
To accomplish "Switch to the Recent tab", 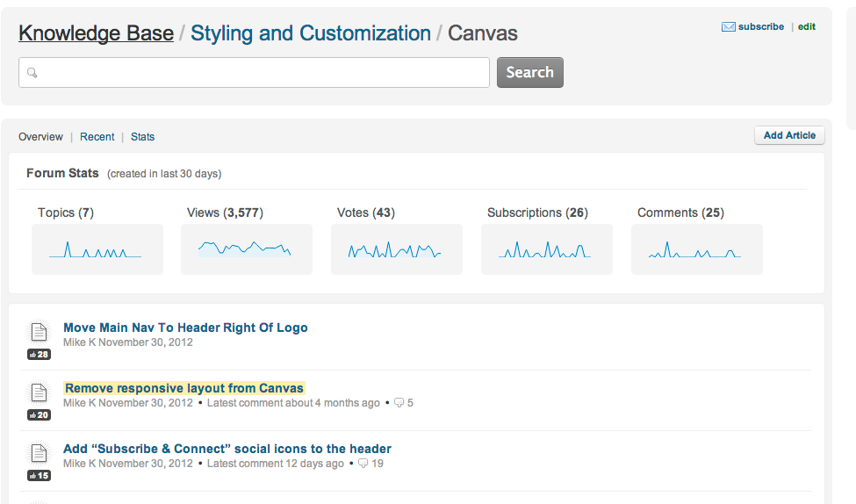I will point(97,137).
